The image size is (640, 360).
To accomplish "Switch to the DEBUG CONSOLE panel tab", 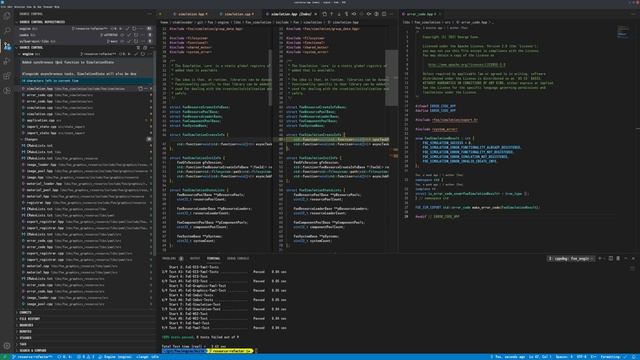I will point(238,258).
